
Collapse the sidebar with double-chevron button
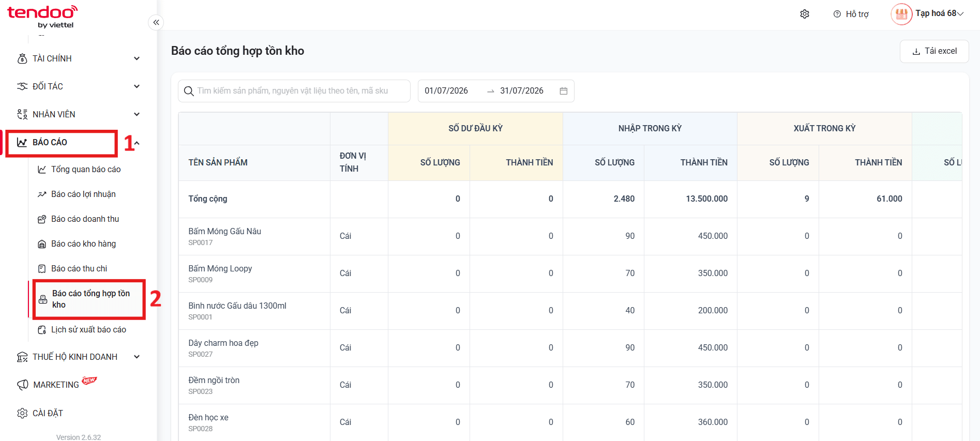click(156, 22)
